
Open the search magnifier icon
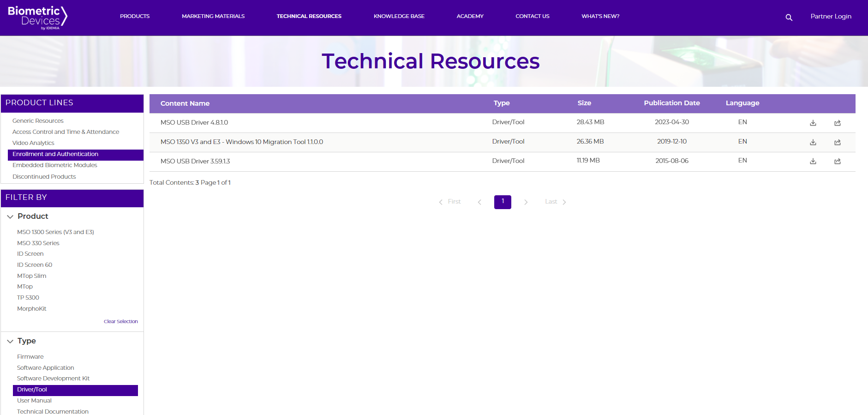click(x=789, y=18)
